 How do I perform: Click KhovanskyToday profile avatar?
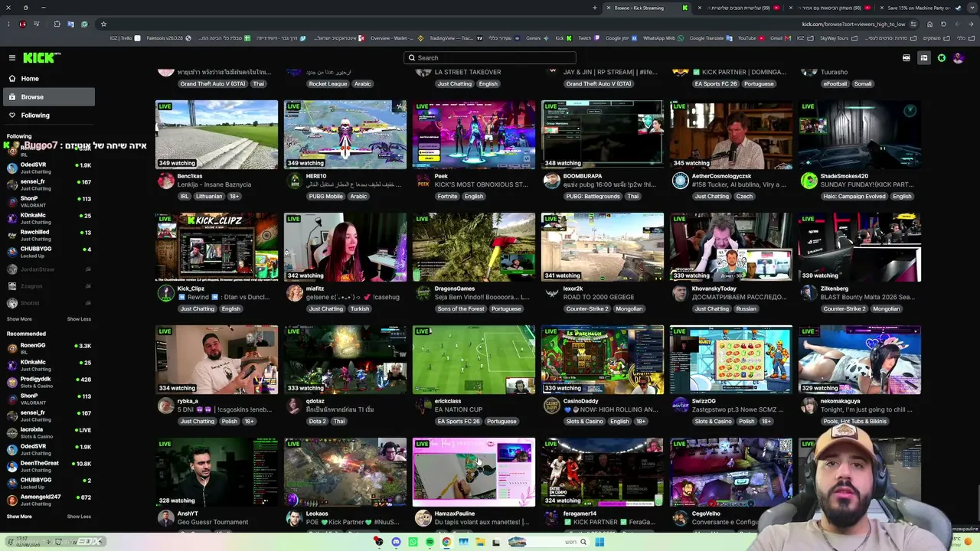[x=681, y=293]
